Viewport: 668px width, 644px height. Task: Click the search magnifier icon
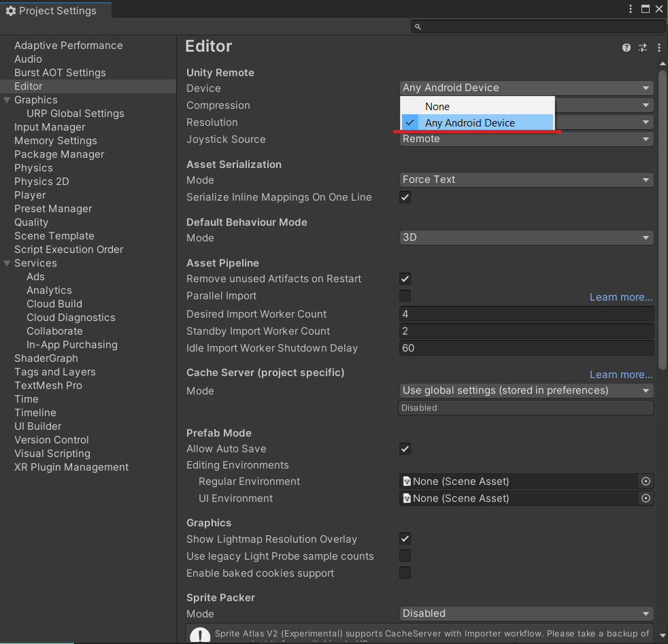coord(418,27)
